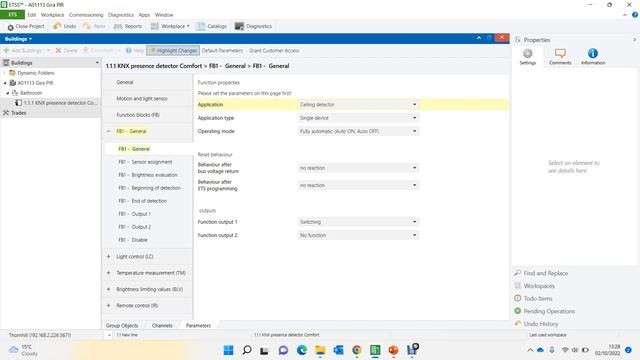The width and height of the screenshot is (640, 360).
Task: Click the Close Project toolbar icon
Action: tap(11, 27)
